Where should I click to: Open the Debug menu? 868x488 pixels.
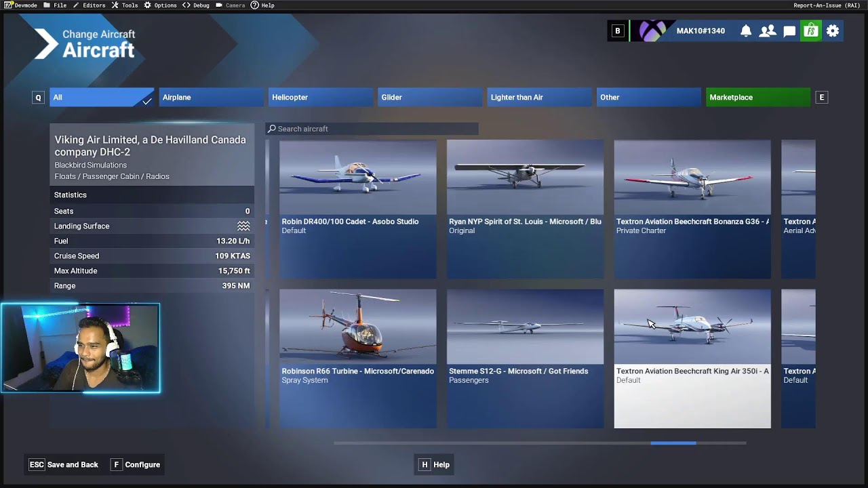click(x=196, y=5)
